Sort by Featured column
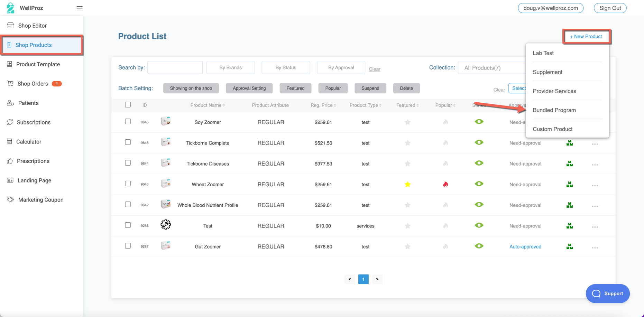Image resolution: width=644 pixels, height=317 pixels. coord(407,105)
